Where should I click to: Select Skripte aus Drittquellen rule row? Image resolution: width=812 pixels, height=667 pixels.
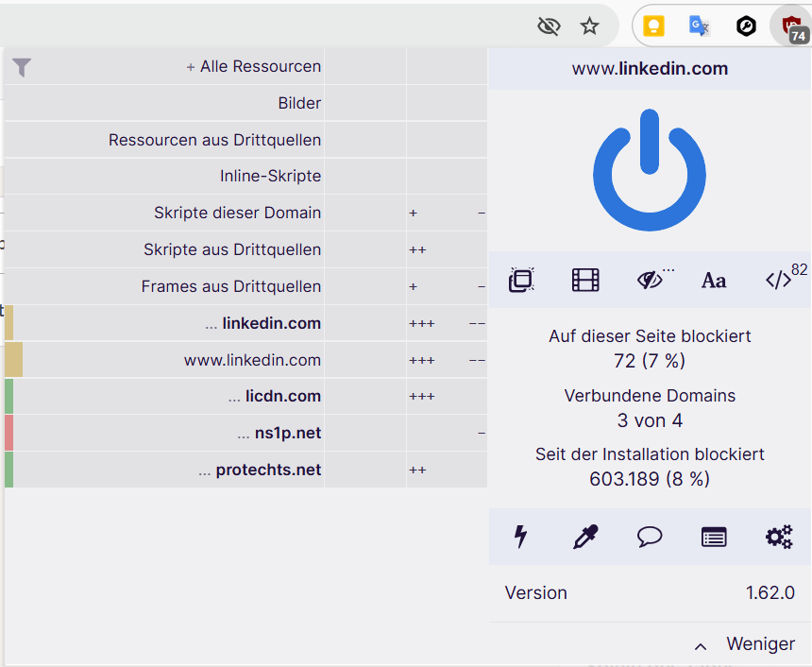[232, 250]
